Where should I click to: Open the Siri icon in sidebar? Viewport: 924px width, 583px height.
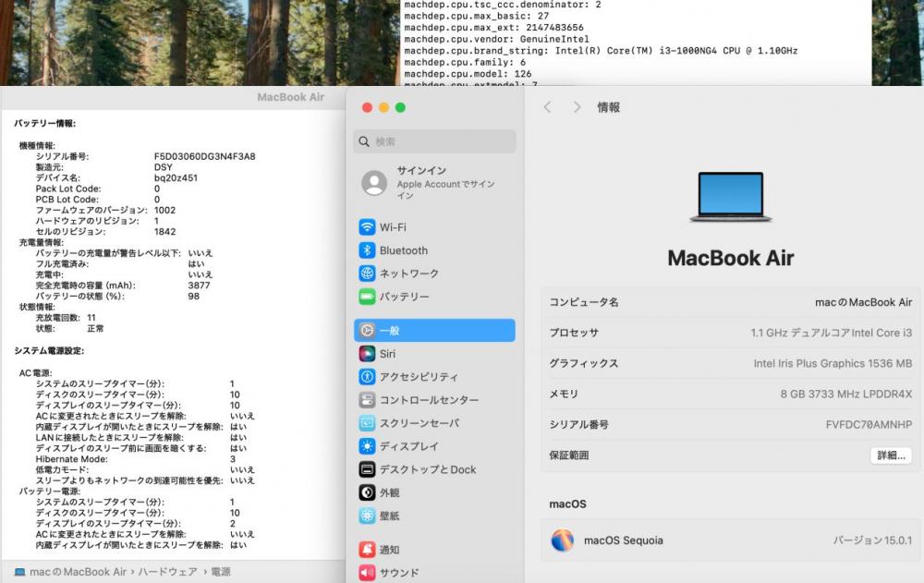[367, 354]
